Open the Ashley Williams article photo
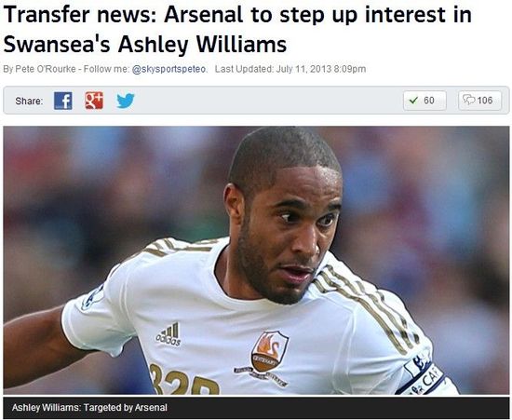Image resolution: width=512 pixels, height=420 pixels. (x=256, y=261)
